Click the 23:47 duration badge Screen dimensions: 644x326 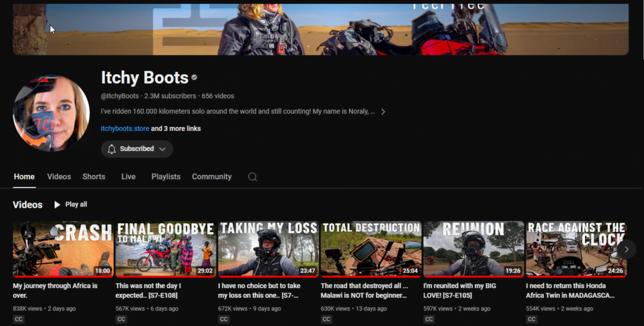click(x=307, y=271)
